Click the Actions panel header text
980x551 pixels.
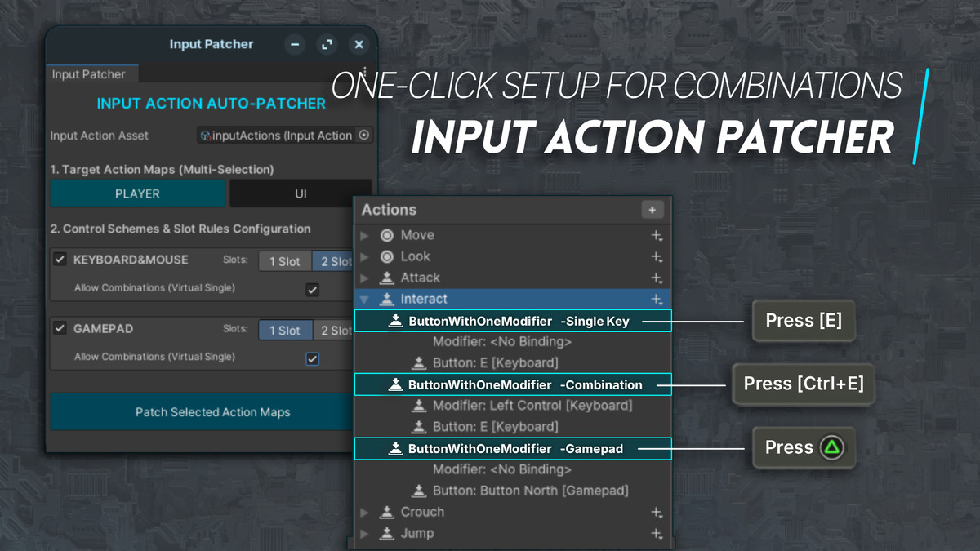click(389, 210)
